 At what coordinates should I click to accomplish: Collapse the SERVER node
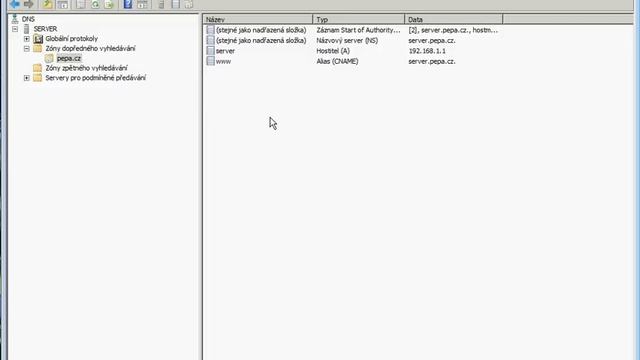15,29
